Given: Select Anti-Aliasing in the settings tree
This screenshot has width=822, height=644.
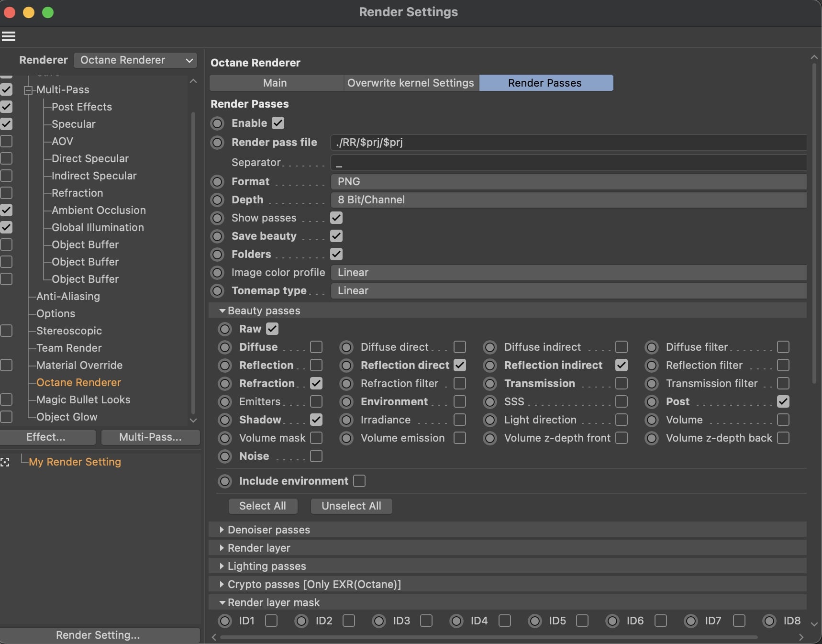Looking at the screenshot, I should coord(68,296).
